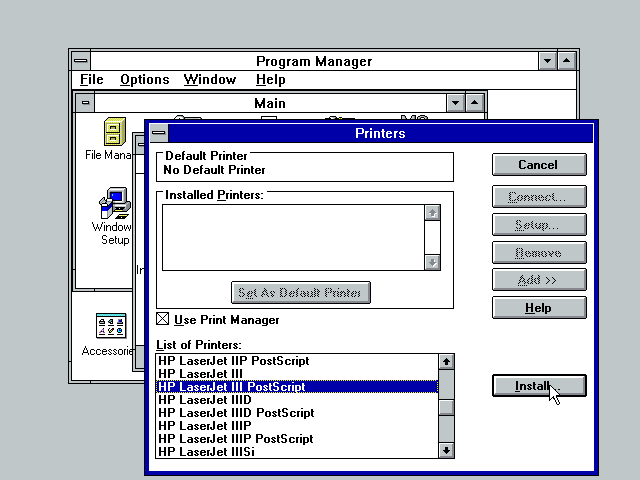This screenshot has width=640, height=480.
Task: Open the Printers dialog control menu box
Action: pyautogui.click(x=159, y=133)
